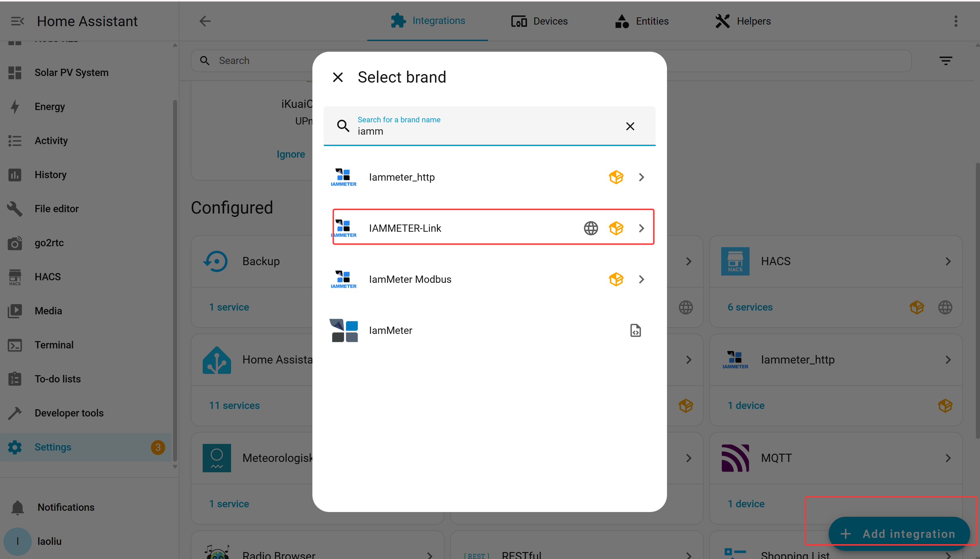
Task: Select Iammeter_http brand entry
Action: tap(490, 178)
